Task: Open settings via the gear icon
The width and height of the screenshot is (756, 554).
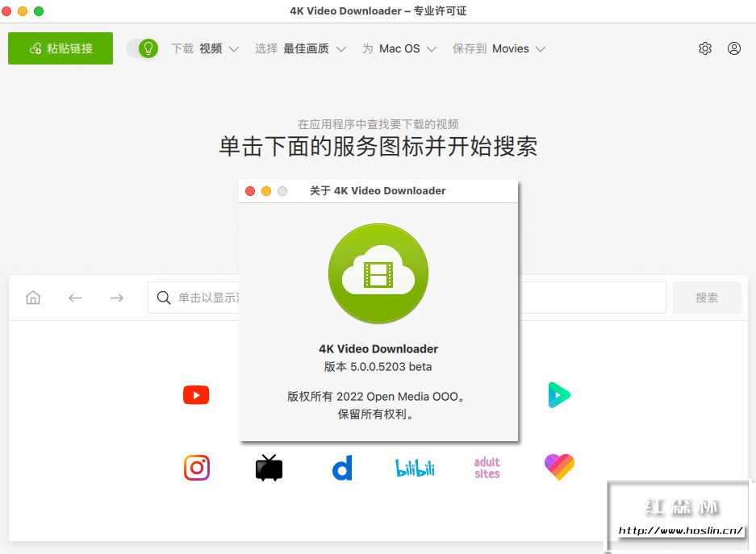Action: 705,48
